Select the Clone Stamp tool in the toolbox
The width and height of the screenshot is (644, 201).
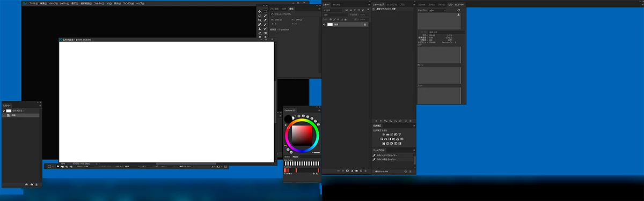pos(259,28)
